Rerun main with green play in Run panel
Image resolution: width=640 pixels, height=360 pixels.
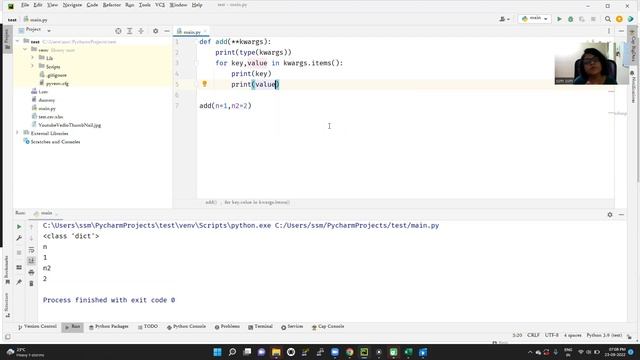point(19,227)
